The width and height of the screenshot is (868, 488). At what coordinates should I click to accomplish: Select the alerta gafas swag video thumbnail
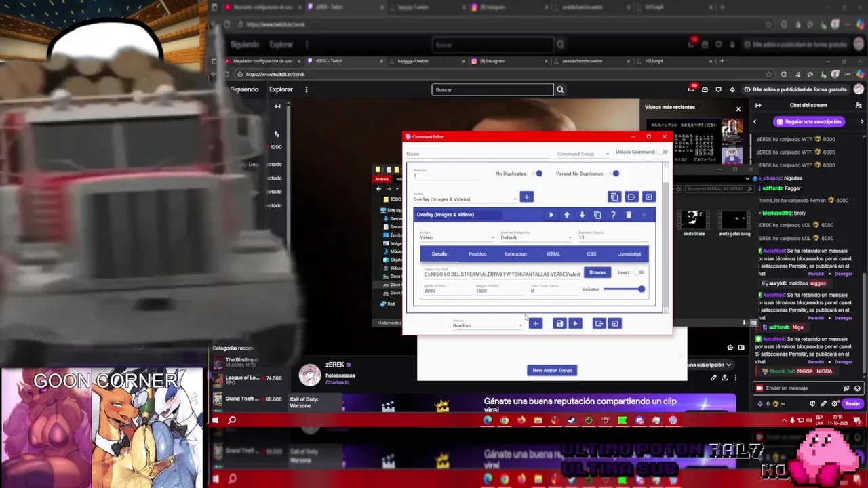[x=734, y=224]
